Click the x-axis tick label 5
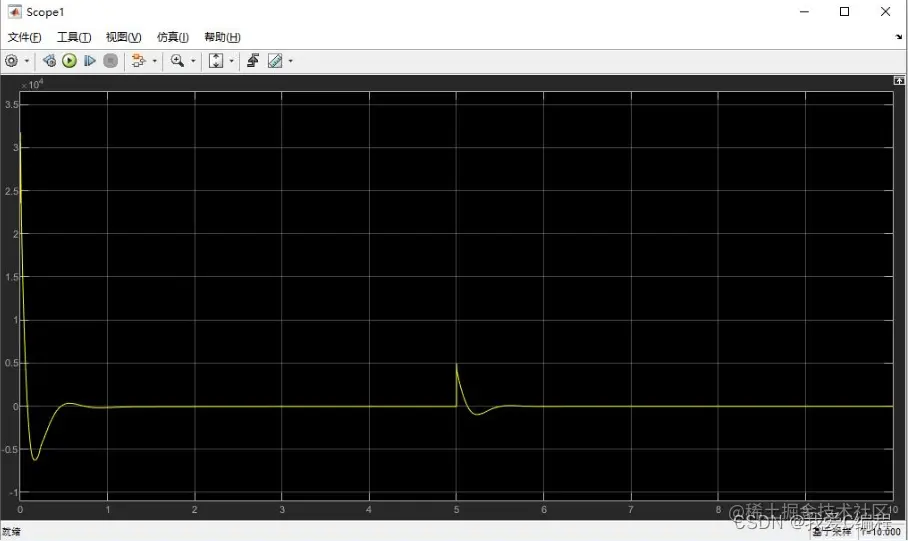This screenshot has height=541, width=908. pos(456,510)
